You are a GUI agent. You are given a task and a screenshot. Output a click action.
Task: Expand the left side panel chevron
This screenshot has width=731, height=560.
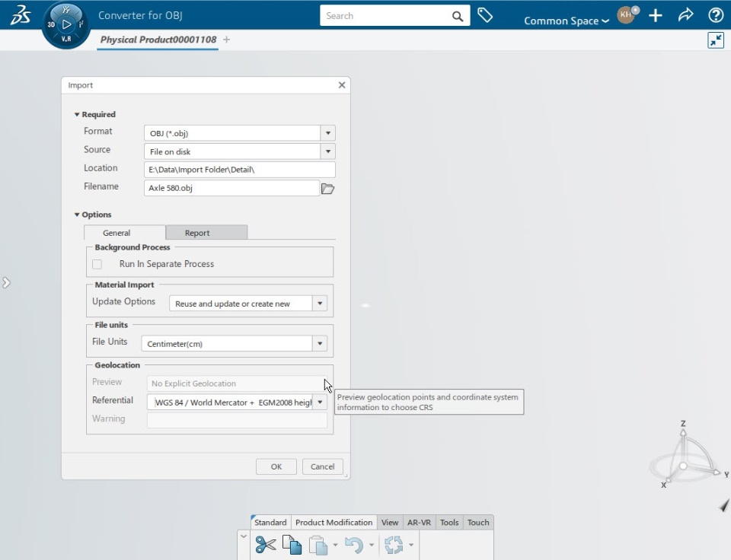pos(6,283)
